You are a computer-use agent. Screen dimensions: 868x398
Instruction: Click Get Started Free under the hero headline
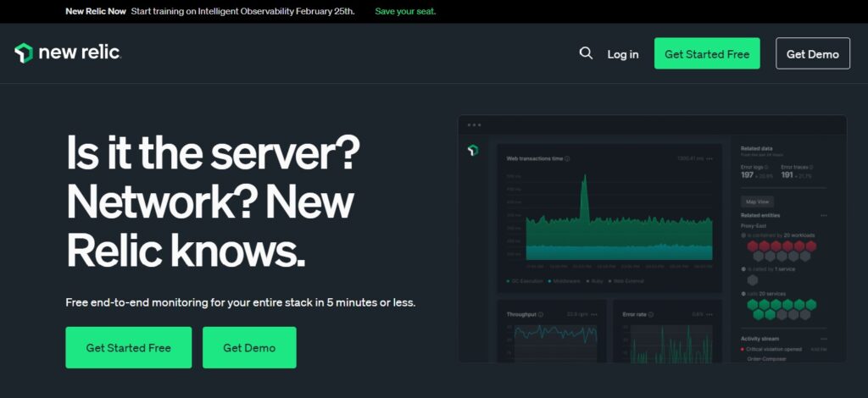tap(129, 348)
